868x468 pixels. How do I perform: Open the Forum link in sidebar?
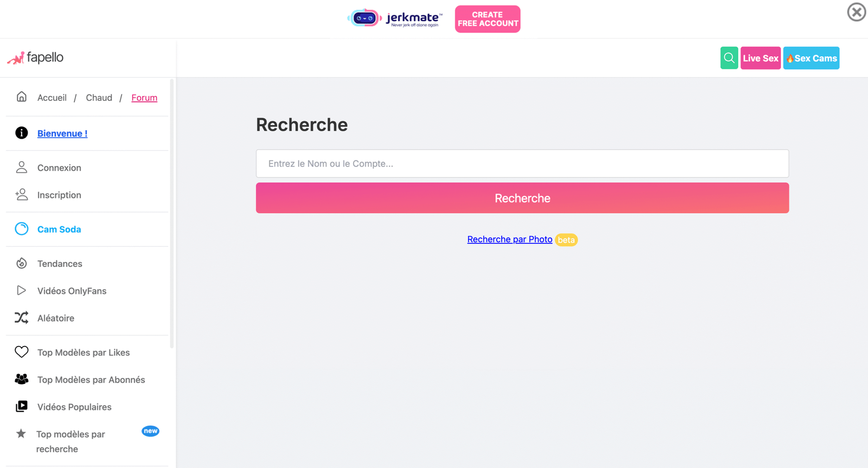[x=144, y=98]
